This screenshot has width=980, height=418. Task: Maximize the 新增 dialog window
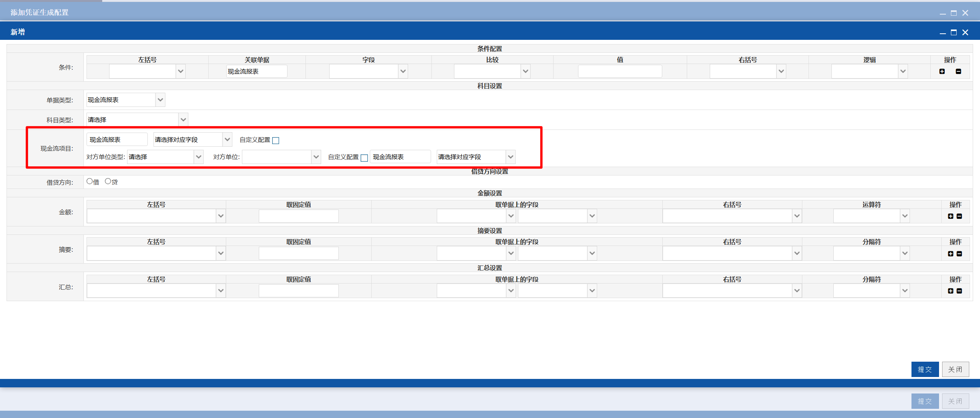(954, 33)
